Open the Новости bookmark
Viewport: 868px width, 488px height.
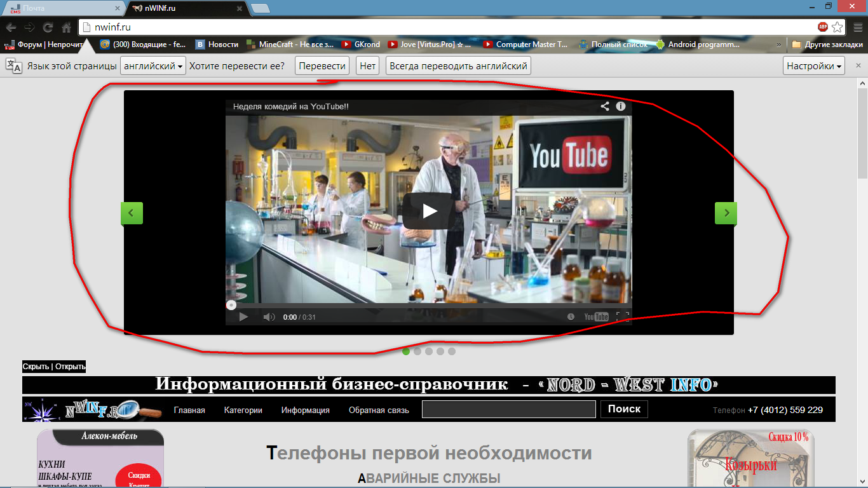[x=217, y=44]
